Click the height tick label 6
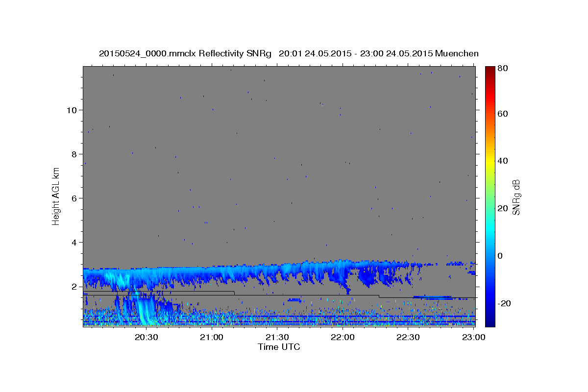This screenshot has width=588, height=392. tap(73, 198)
